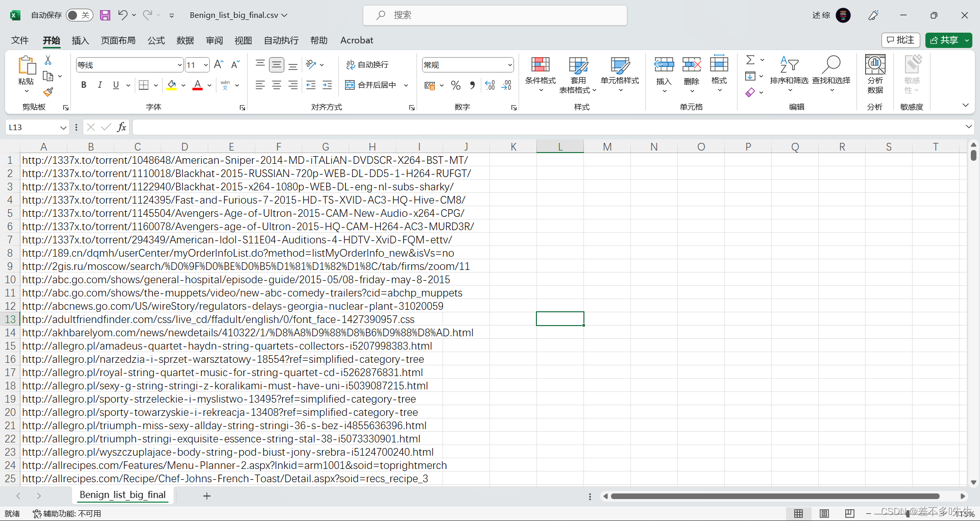
Task: Click the Clear eraser icon
Action: coord(750,92)
